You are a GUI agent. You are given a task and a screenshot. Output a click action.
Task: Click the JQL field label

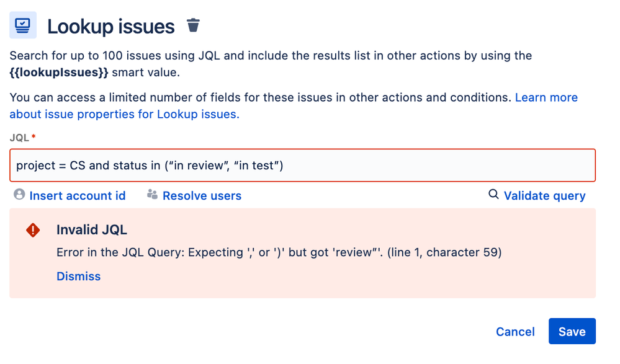click(x=19, y=138)
